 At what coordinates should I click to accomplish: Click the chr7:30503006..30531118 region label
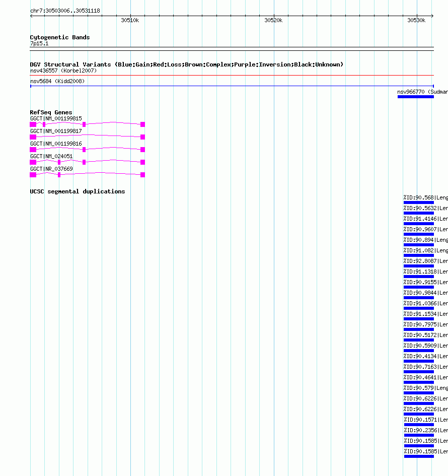click(65, 11)
